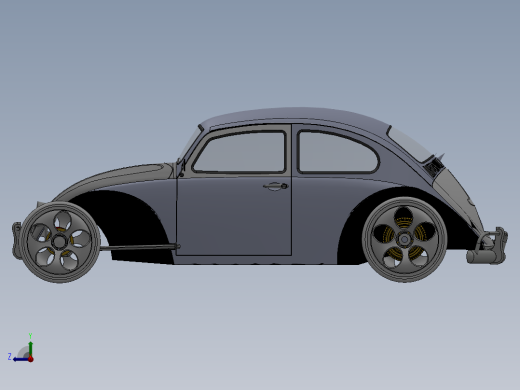This screenshot has height=390, width=520.
Task: Select the front wheel rim of the car
Action: tap(60, 242)
